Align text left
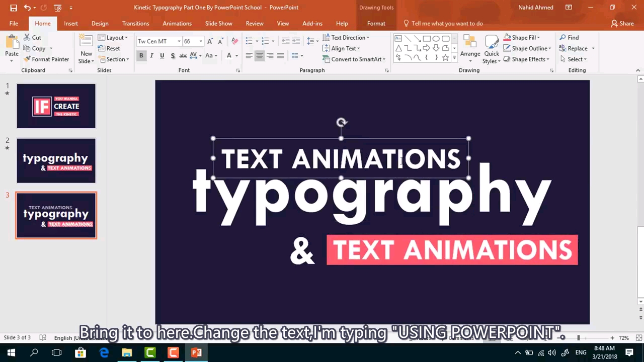The height and width of the screenshot is (362, 644). (x=249, y=56)
